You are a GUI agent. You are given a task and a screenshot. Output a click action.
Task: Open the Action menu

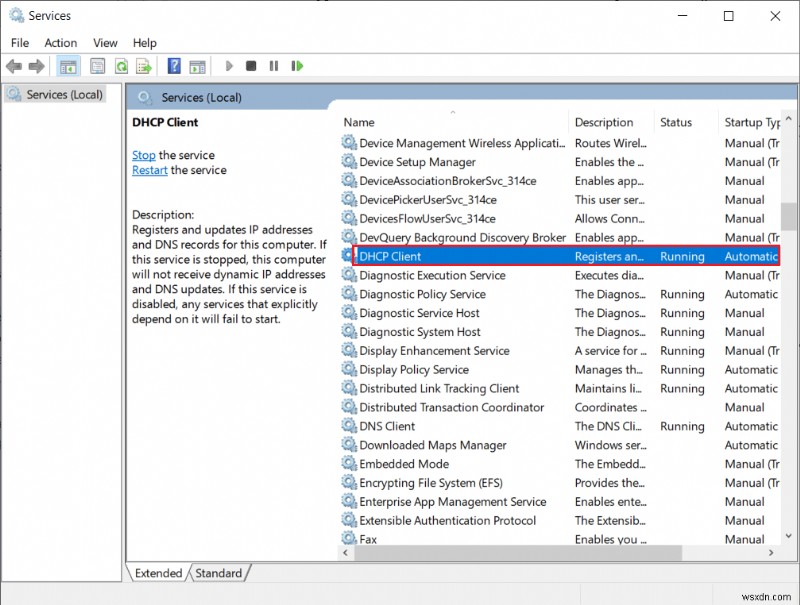point(60,43)
